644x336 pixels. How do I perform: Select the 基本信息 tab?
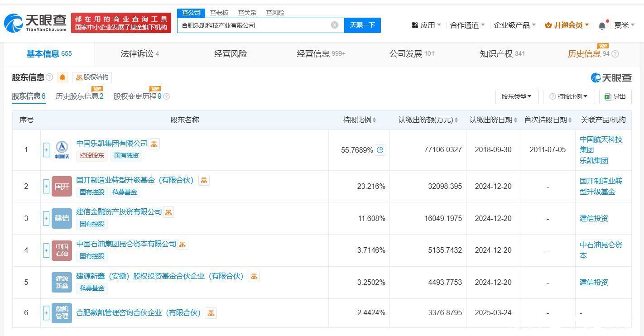click(49, 54)
